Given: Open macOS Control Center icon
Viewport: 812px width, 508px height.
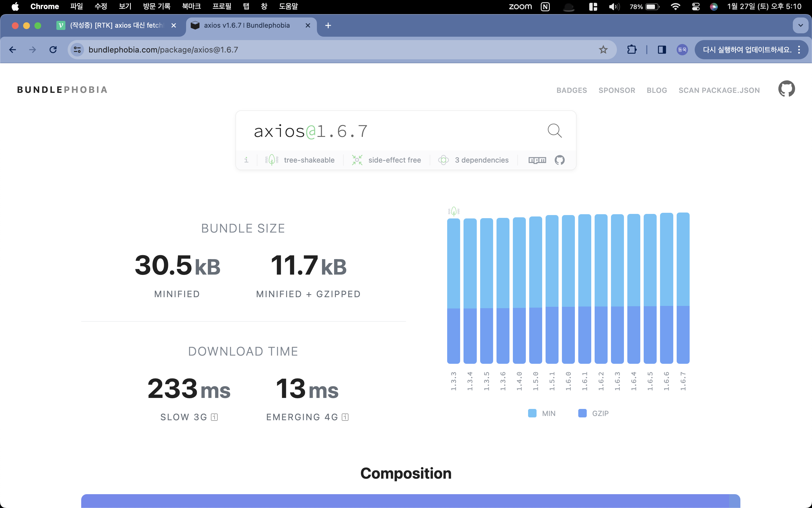Looking at the screenshot, I should (696, 6).
